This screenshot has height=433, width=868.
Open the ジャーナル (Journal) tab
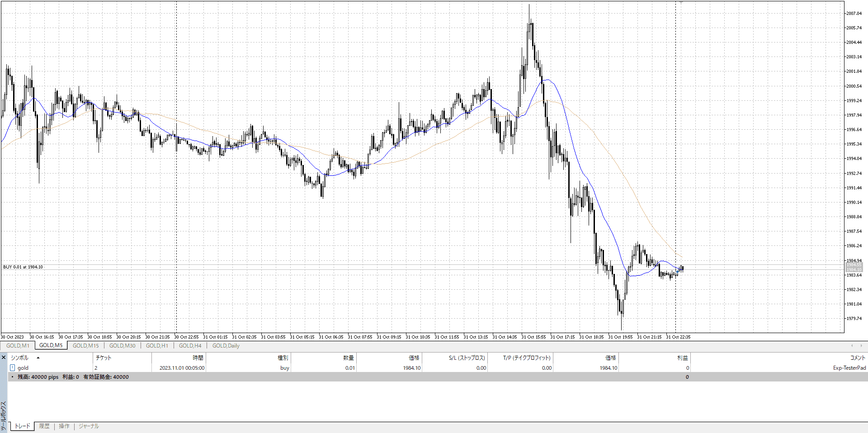89,426
